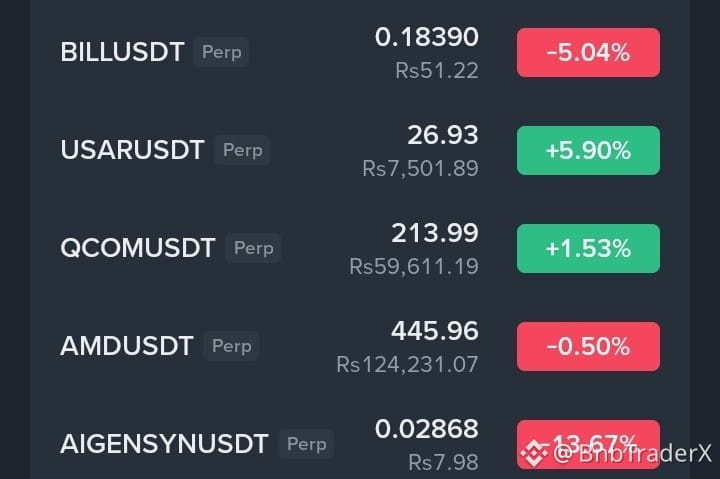Click the +1.53% change badge
The width and height of the screenshot is (720, 479).
[588, 248]
